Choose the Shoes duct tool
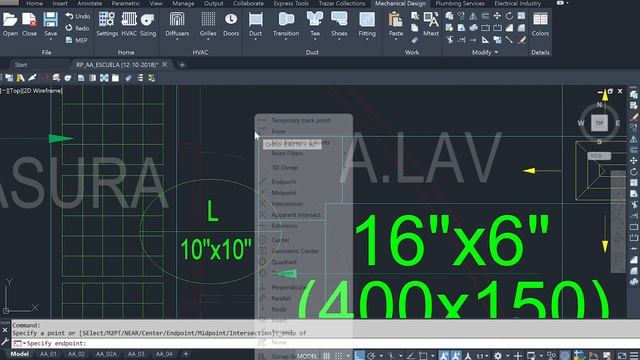640x360 pixels. (339, 23)
